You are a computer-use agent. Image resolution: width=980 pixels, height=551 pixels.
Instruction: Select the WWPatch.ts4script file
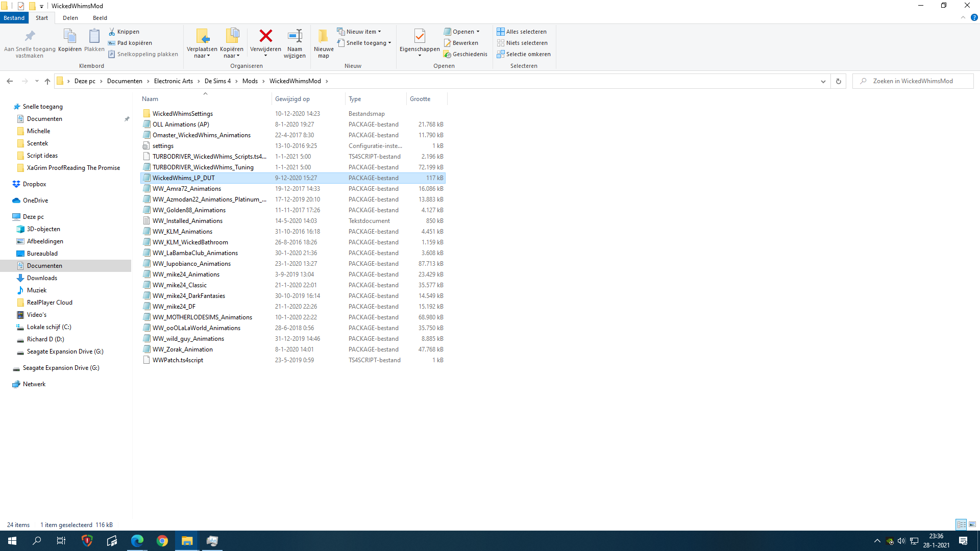point(292,360)
